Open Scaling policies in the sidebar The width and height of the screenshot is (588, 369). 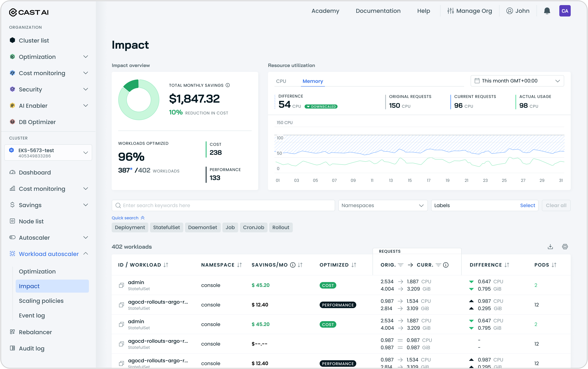pos(41,301)
